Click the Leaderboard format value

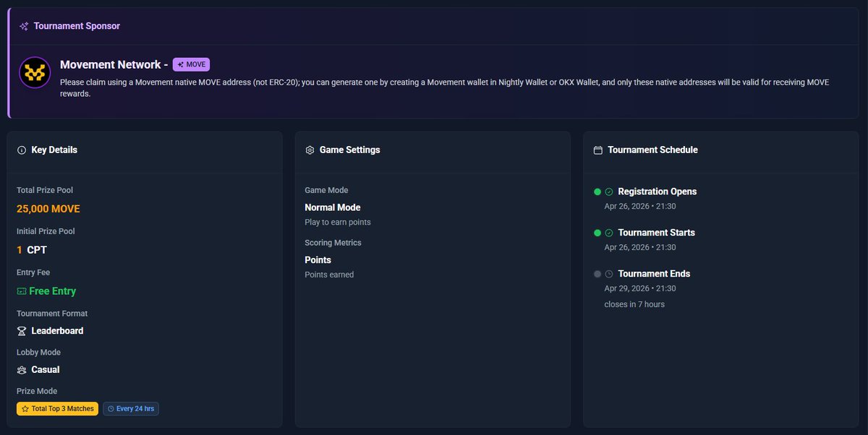(x=57, y=331)
